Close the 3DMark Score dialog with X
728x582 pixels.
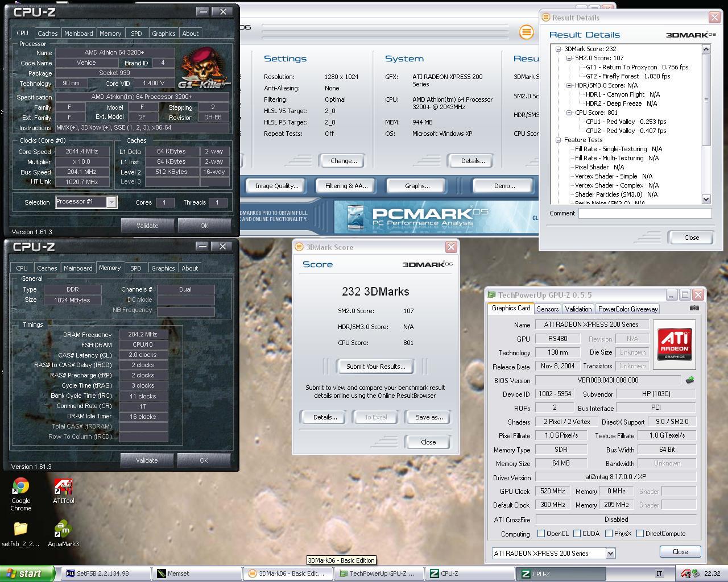(451, 247)
